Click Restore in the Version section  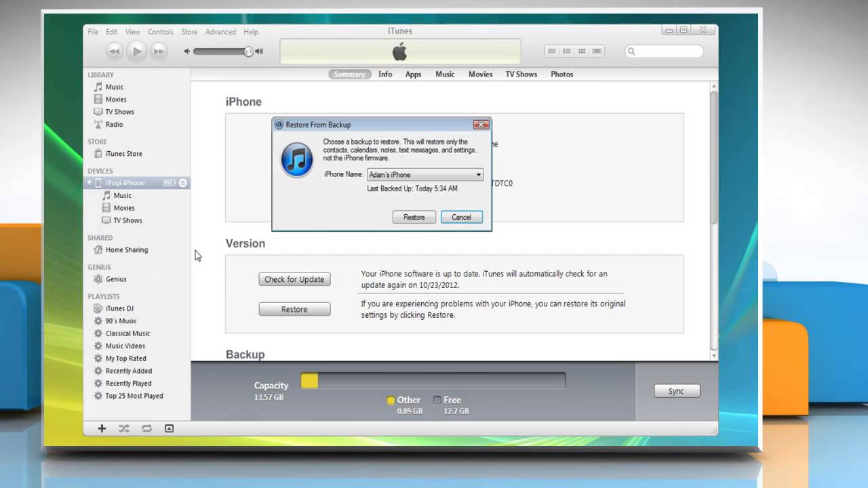pyautogui.click(x=294, y=309)
